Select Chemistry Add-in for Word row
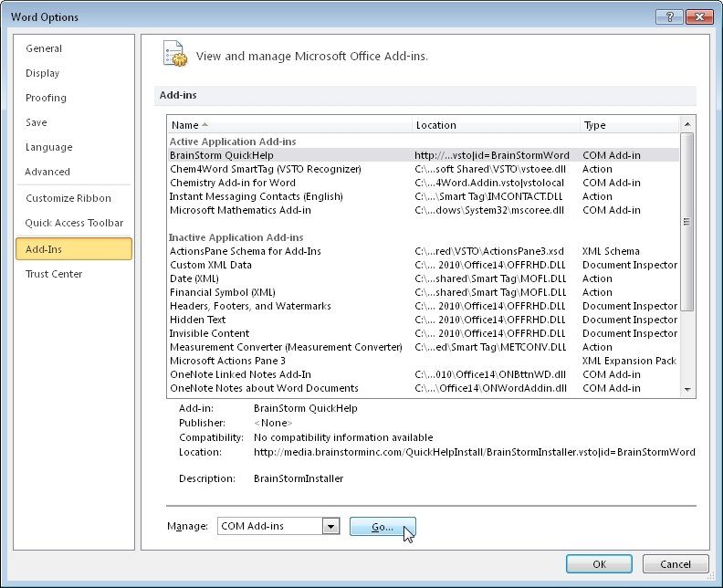The image size is (723, 588). pyautogui.click(x=424, y=183)
